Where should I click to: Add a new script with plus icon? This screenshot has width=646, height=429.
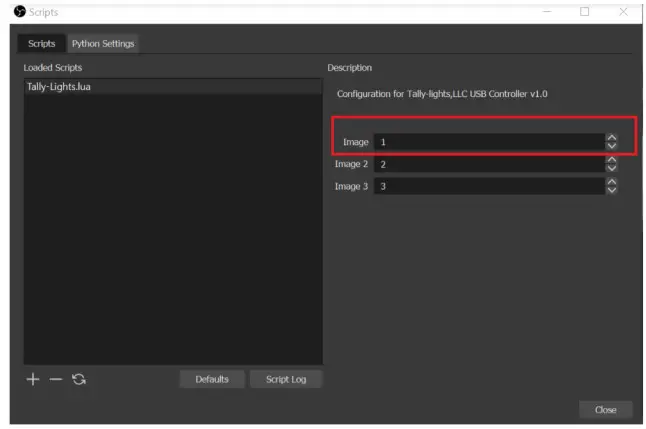[x=33, y=379]
